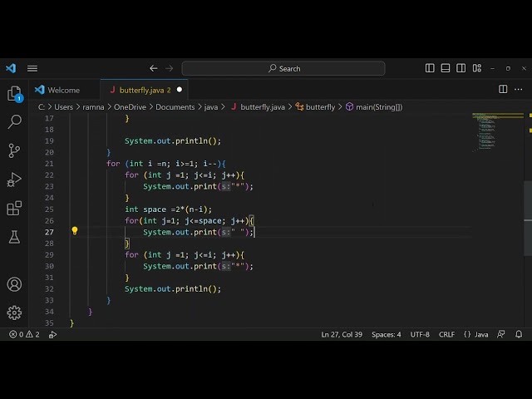Click System.out.println() on line 32

pos(173,289)
